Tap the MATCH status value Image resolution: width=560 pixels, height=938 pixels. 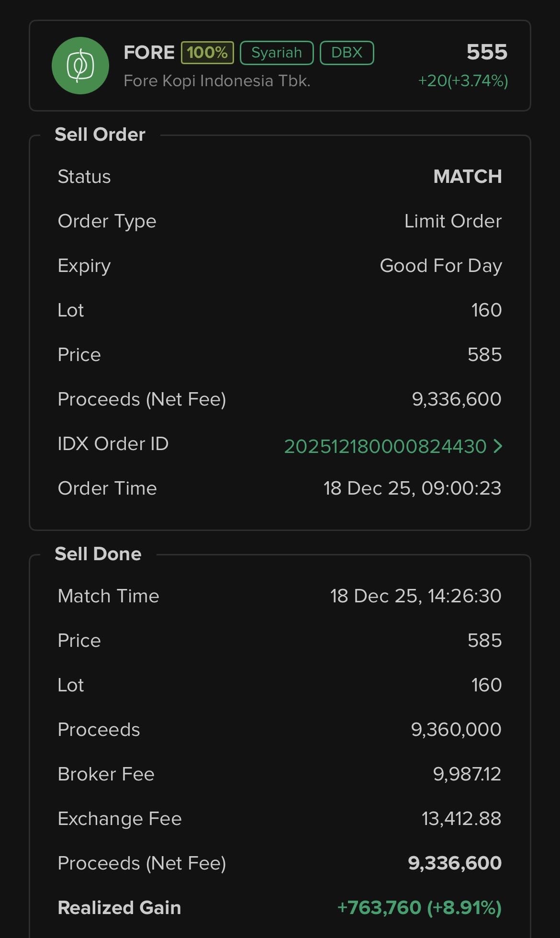tap(467, 177)
